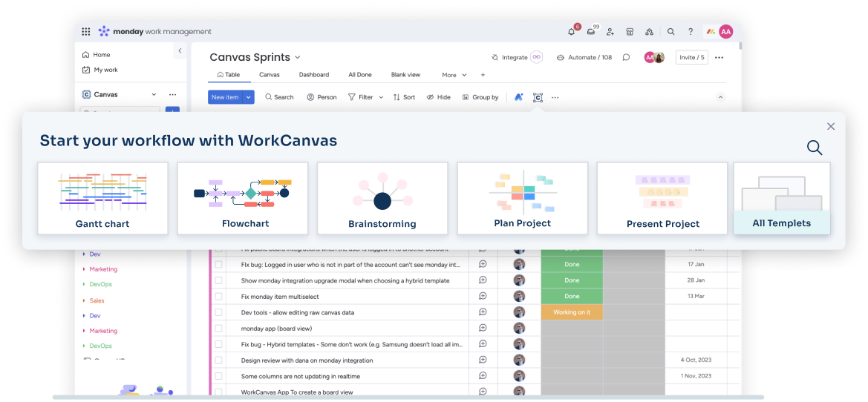Open the All Done view tab

360,75
